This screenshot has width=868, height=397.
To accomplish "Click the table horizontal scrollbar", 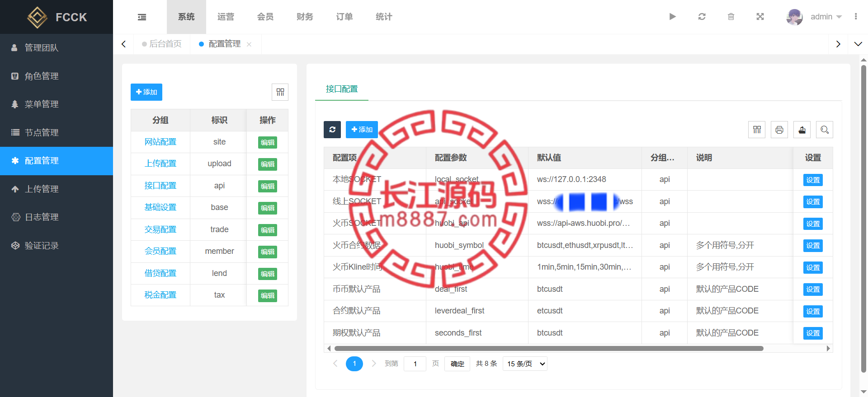I will click(549, 348).
